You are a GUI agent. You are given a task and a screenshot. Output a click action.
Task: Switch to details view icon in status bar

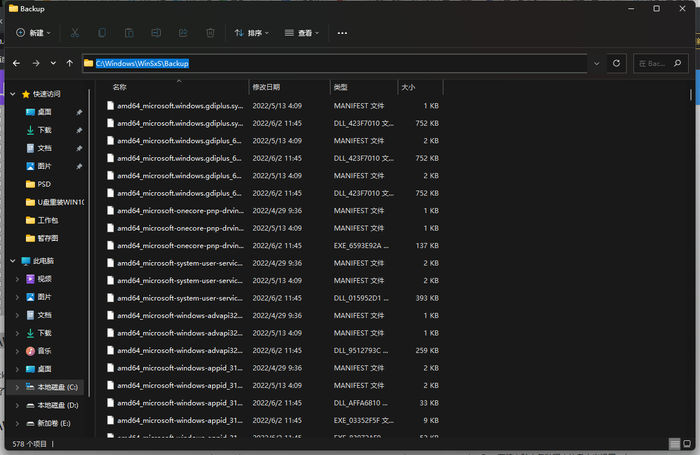[x=674, y=443]
